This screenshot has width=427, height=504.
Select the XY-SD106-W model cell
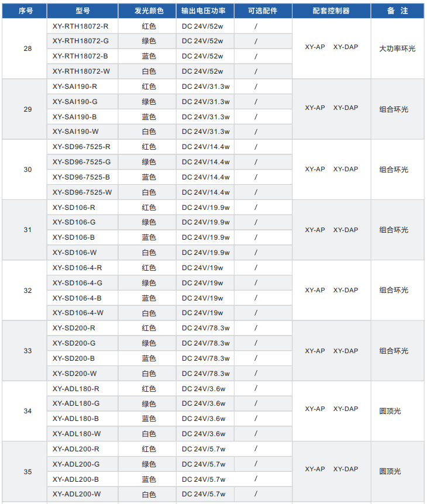[74, 253]
